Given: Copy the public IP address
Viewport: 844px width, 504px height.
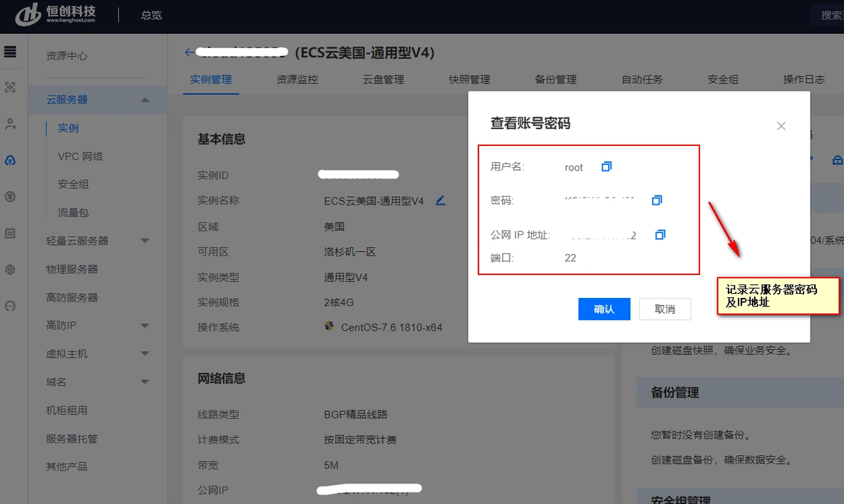Looking at the screenshot, I should (x=660, y=234).
